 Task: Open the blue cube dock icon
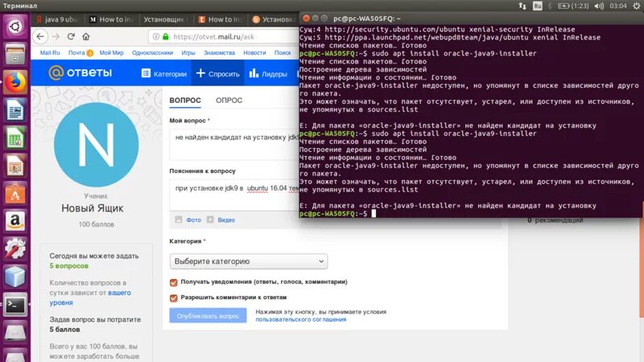tap(14, 277)
